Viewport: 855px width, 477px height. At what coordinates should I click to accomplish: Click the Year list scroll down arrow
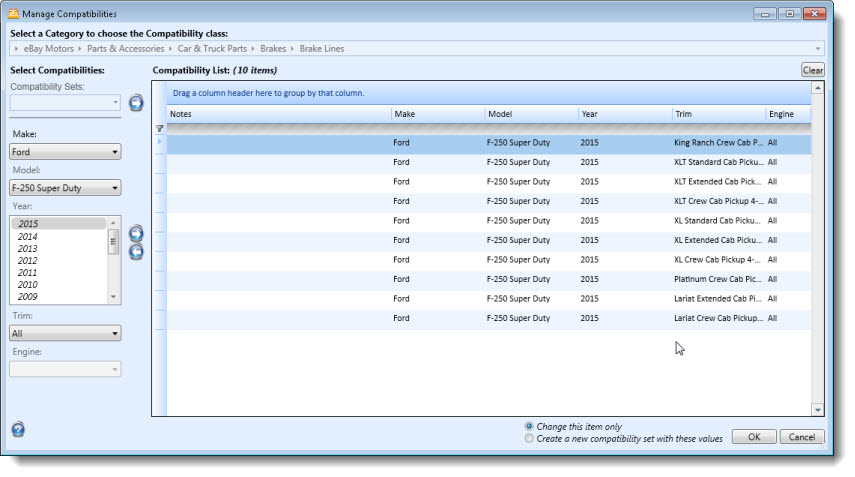(113, 297)
